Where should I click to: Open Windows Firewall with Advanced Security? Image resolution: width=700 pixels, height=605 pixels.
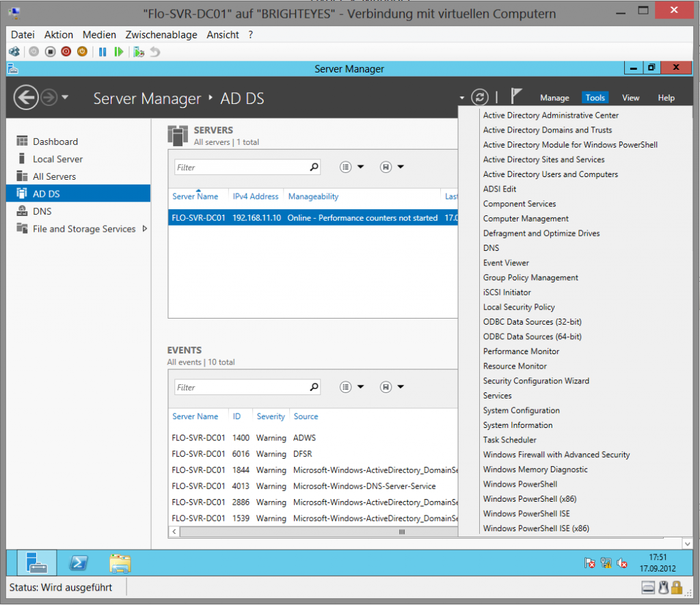[556, 454]
